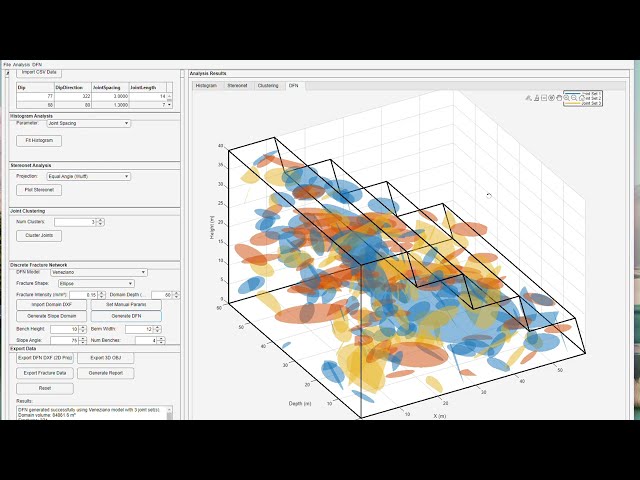This screenshot has width=640, height=480.
Task: Click the Berm Width input field
Action: (140, 329)
